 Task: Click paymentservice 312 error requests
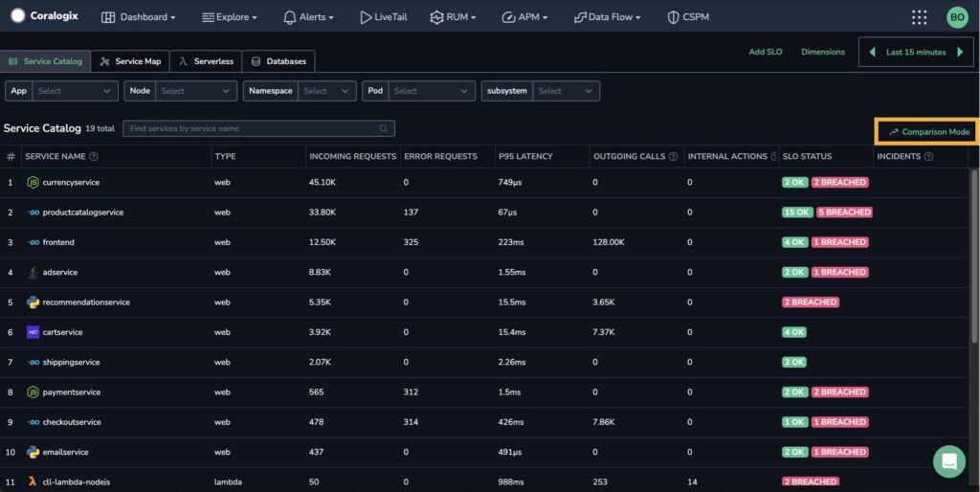point(412,392)
